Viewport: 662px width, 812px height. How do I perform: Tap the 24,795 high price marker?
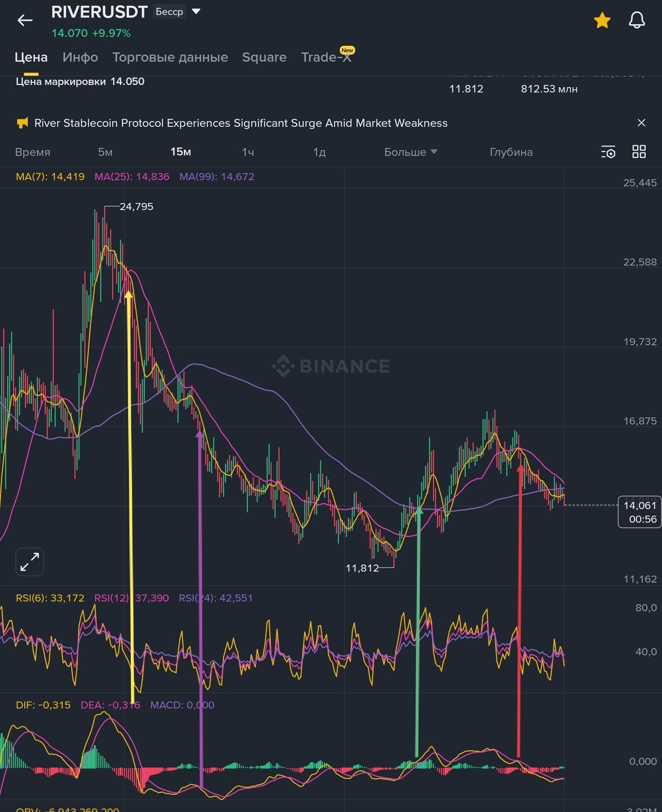pyautogui.click(x=136, y=207)
